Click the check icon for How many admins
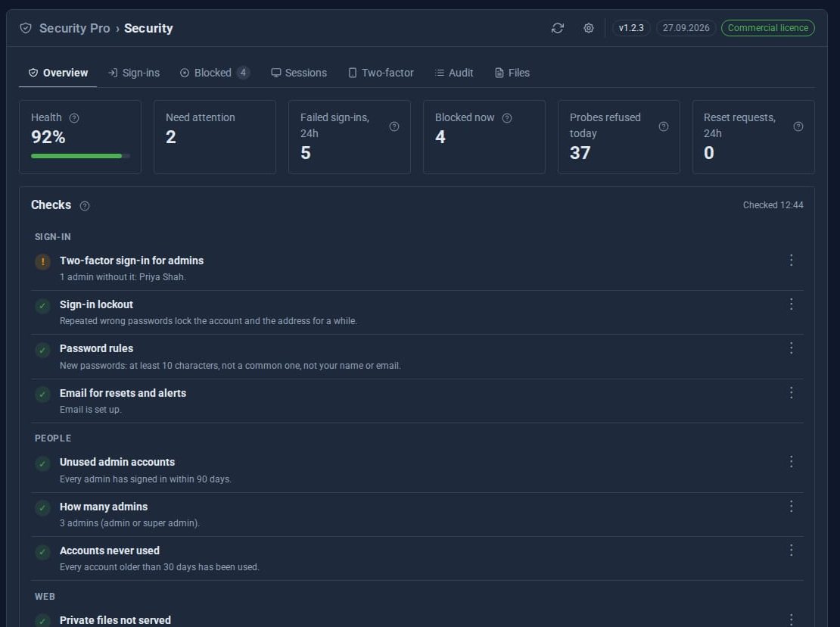Screen dimensions: 840x627 click(43, 507)
